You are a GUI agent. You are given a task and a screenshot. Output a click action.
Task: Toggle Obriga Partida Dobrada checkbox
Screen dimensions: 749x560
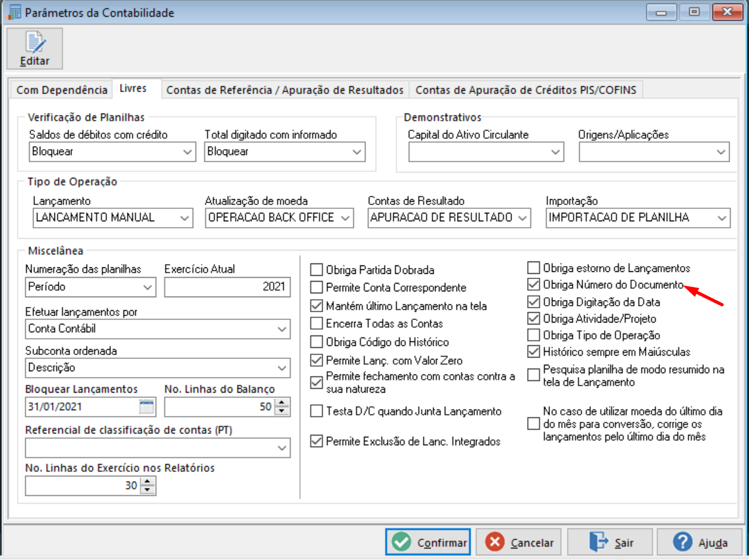coord(316,270)
